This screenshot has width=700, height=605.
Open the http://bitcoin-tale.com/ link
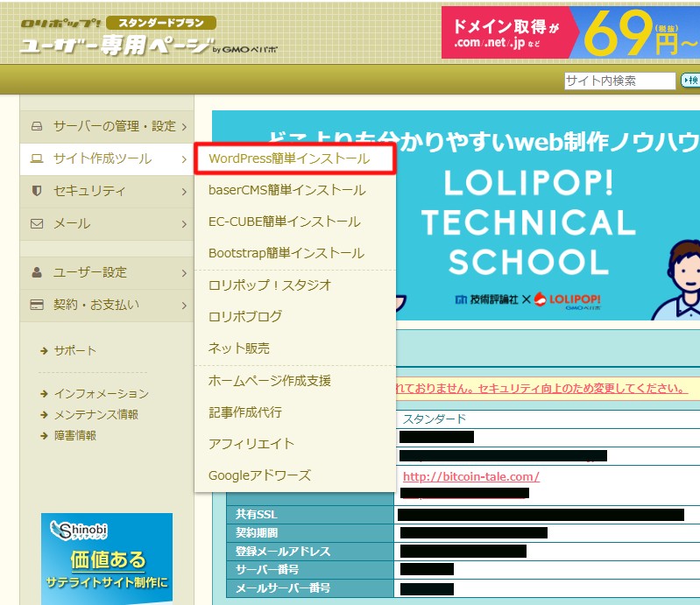coord(471,476)
